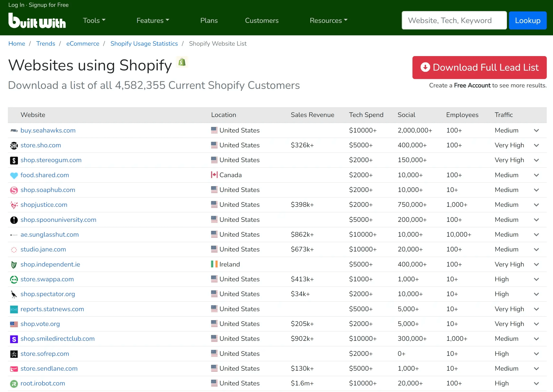Click the store.sofrep.com favicon
This screenshot has height=392, width=553.
click(14, 354)
